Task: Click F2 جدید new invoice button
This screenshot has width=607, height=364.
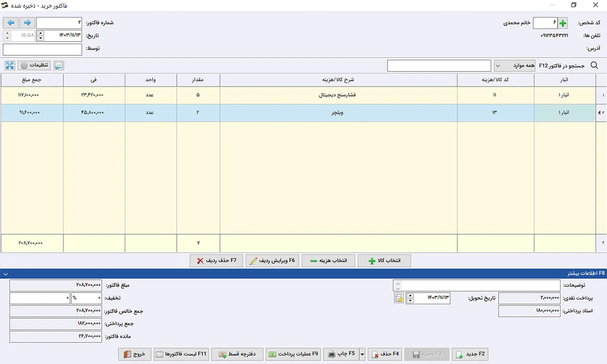Action: coord(470,354)
